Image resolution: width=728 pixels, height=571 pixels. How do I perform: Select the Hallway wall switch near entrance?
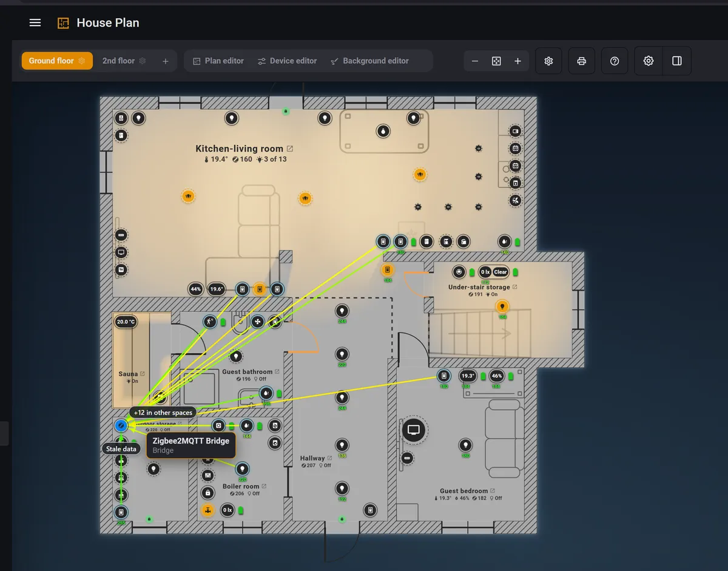[370, 510]
